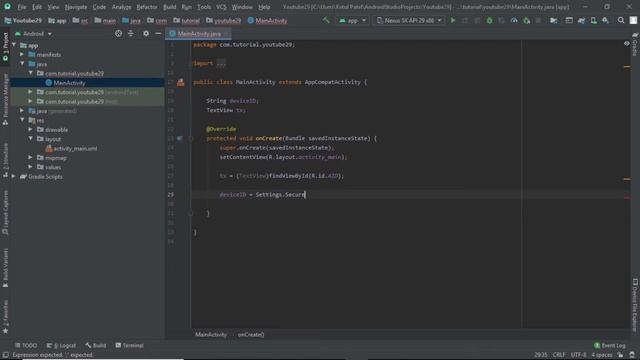The image size is (640, 360).
Task: Hide the Project panel with the minus icon
Action: click(158, 33)
